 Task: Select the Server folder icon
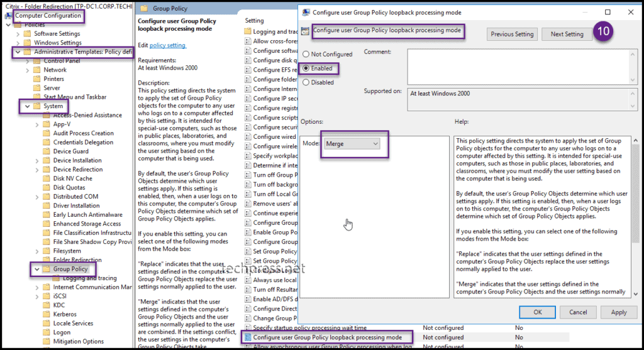pyautogui.click(x=37, y=88)
